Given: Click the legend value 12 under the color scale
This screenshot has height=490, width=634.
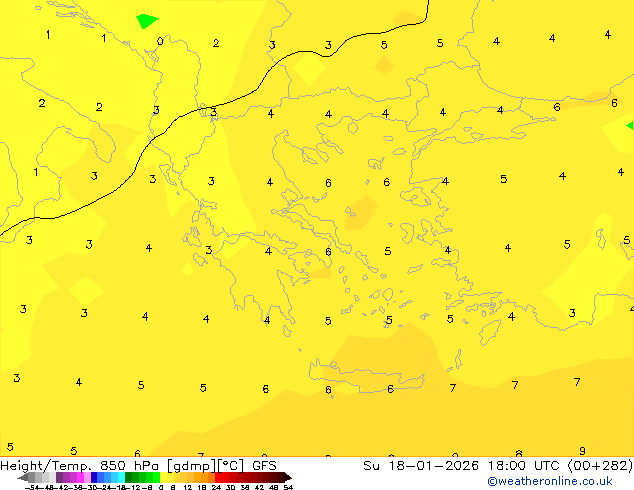Looking at the screenshot, I should 188,488.
